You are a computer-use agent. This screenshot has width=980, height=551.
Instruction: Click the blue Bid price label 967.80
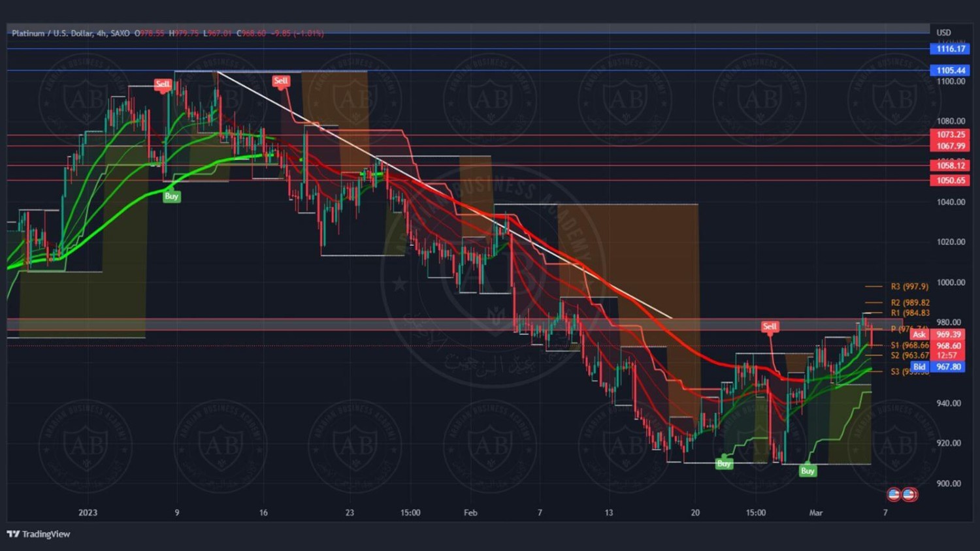[x=948, y=367]
